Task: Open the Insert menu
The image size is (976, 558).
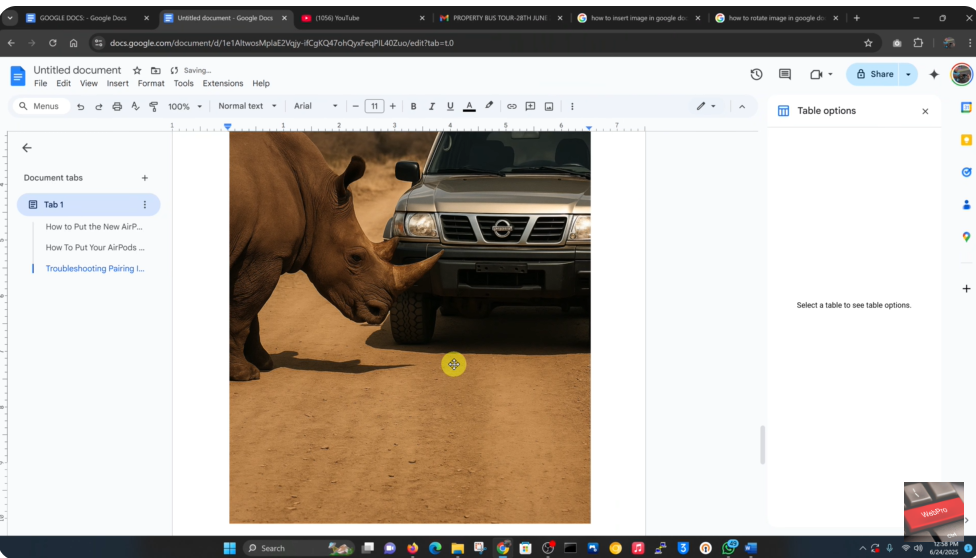Action: tap(118, 83)
